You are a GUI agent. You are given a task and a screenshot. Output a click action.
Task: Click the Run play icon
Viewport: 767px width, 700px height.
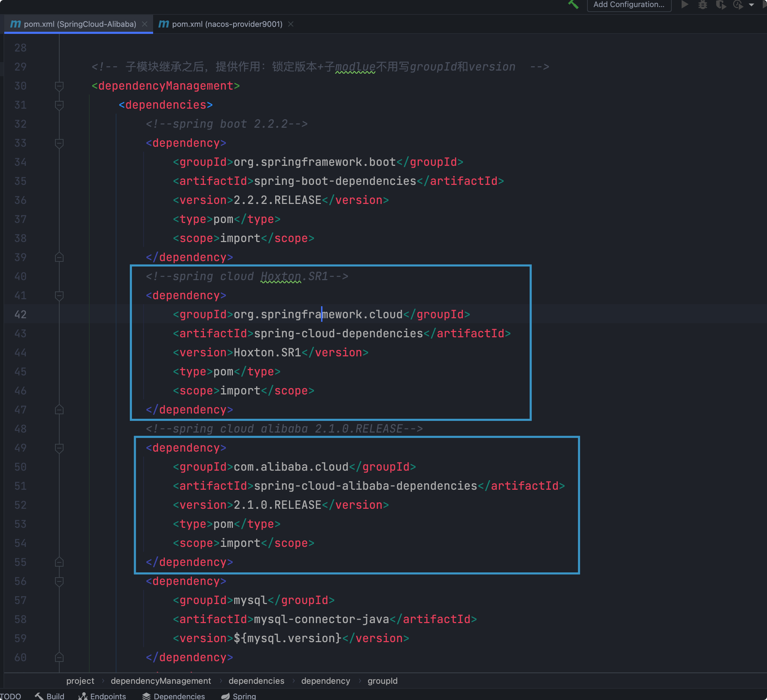(684, 5)
